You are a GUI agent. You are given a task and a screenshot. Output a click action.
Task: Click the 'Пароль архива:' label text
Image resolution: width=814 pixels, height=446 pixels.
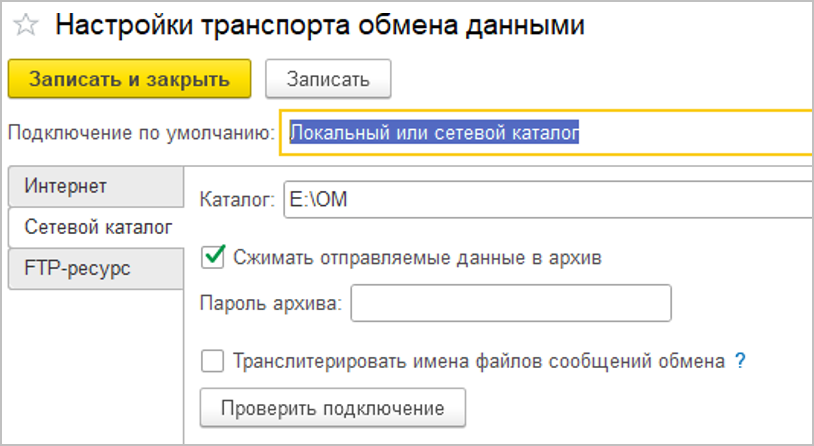tap(271, 305)
